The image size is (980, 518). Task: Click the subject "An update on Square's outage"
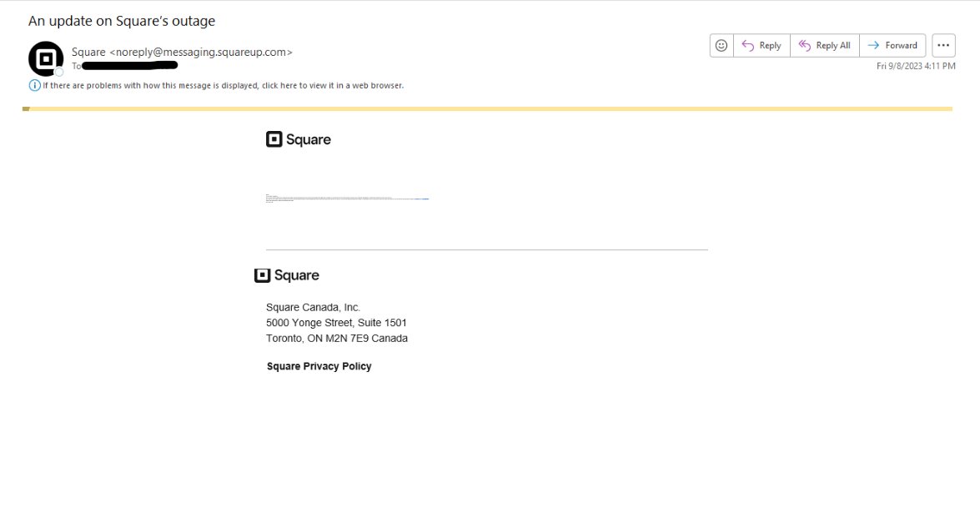(121, 21)
